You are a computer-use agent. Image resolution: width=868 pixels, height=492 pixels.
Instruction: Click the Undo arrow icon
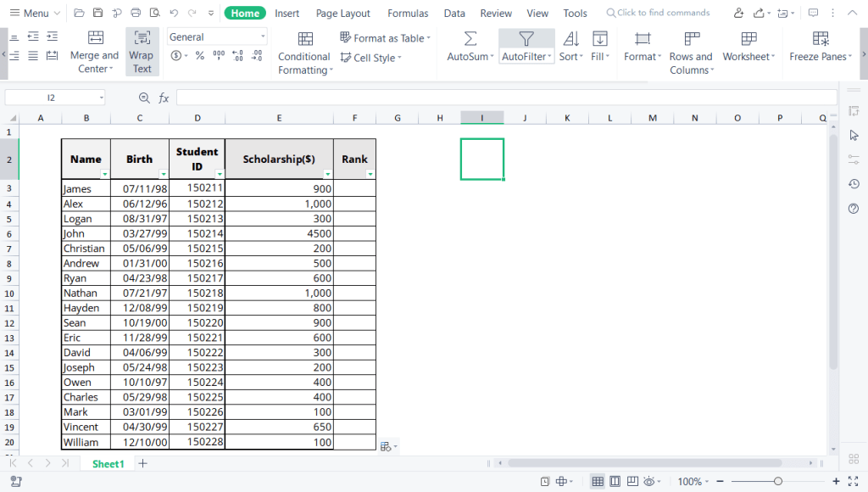click(174, 14)
